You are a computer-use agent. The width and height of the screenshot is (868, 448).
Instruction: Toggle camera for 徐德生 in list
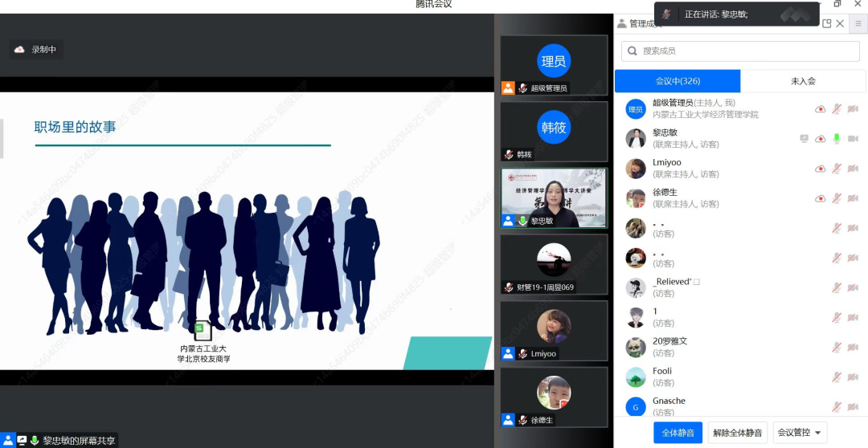(852, 198)
